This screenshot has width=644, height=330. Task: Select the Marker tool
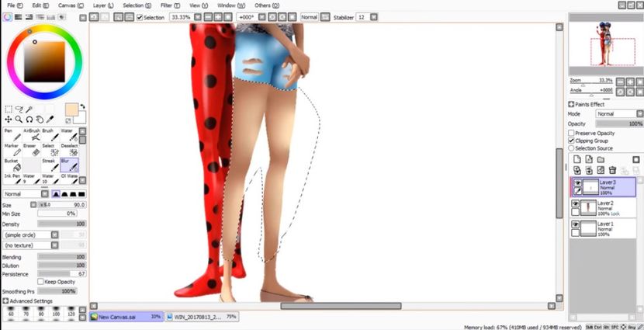point(12,150)
